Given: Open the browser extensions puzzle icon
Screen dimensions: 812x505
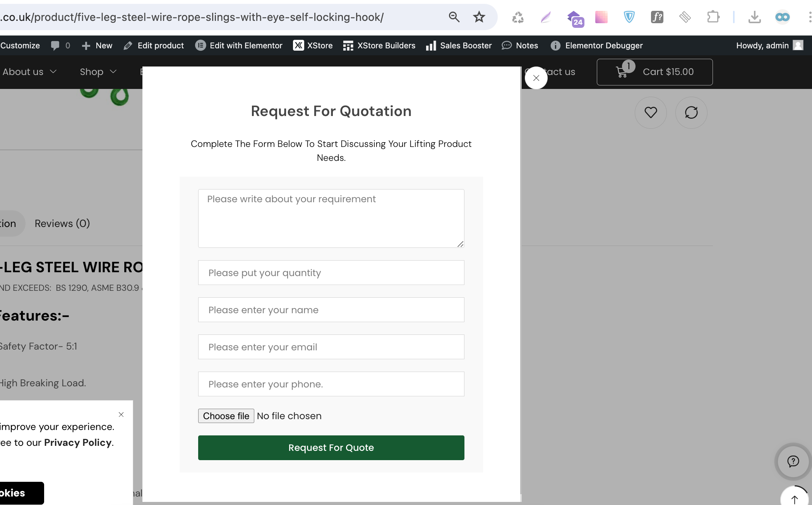Looking at the screenshot, I should 713,17.
